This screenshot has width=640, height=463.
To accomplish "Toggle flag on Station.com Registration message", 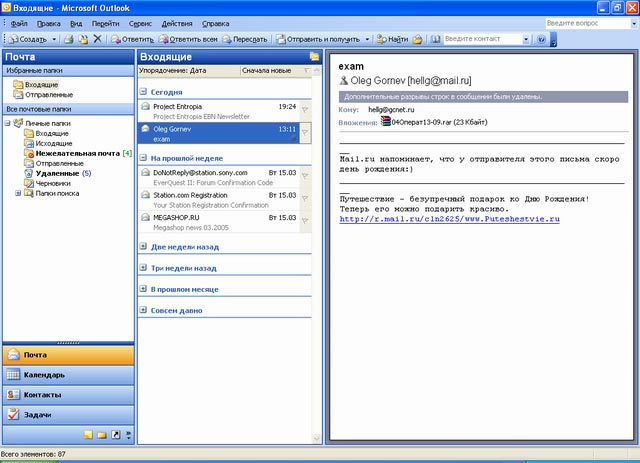I will [x=305, y=199].
